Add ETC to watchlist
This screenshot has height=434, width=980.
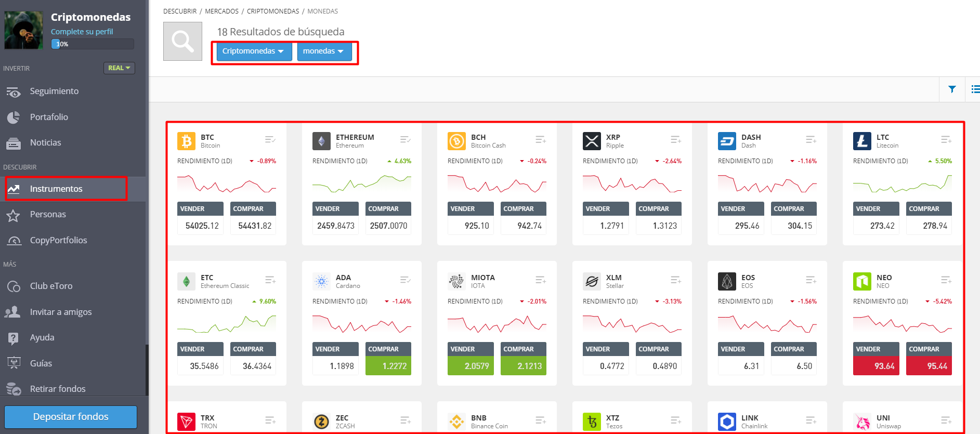270,280
